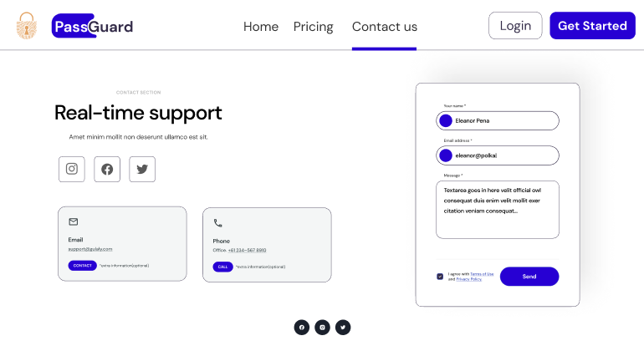Click the PassGuard padlock logo icon
644x346 pixels.
tap(27, 25)
